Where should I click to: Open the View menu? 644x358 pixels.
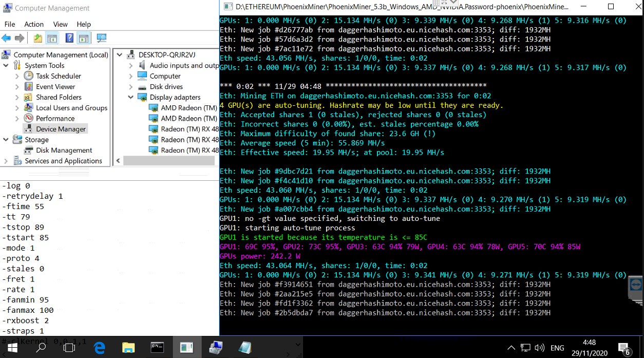click(61, 24)
